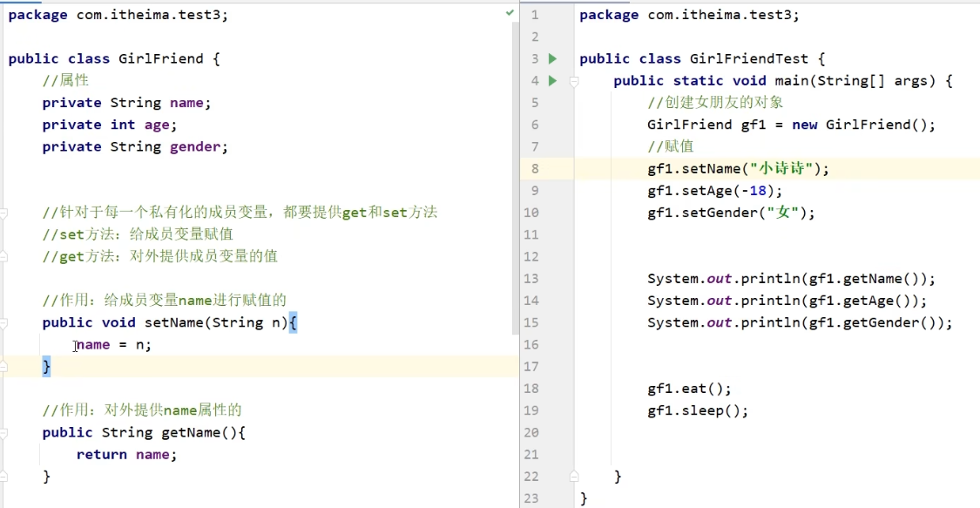This screenshot has height=508, width=980.
Task: Click the '//赋值' comment on line 7
Action: (671, 147)
